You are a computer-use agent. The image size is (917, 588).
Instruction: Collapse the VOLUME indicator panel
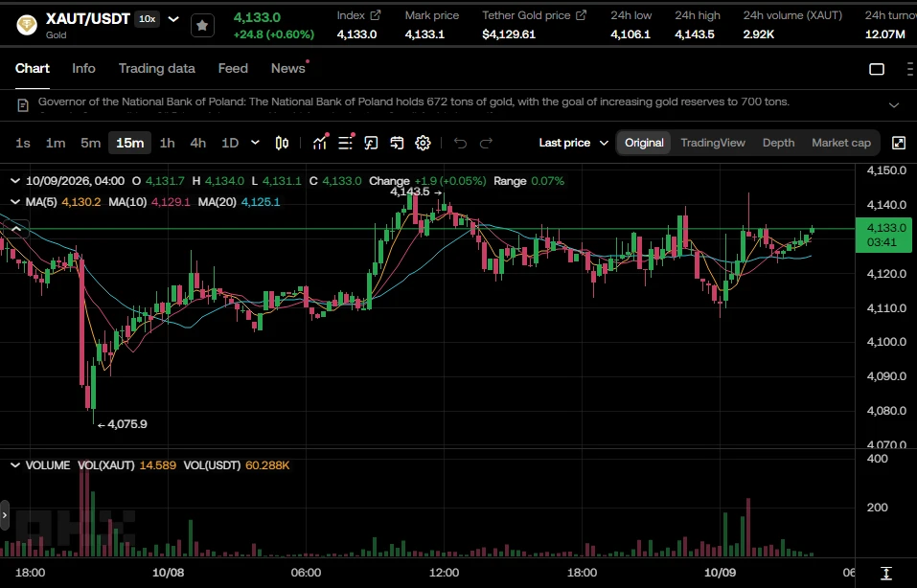click(15, 465)
